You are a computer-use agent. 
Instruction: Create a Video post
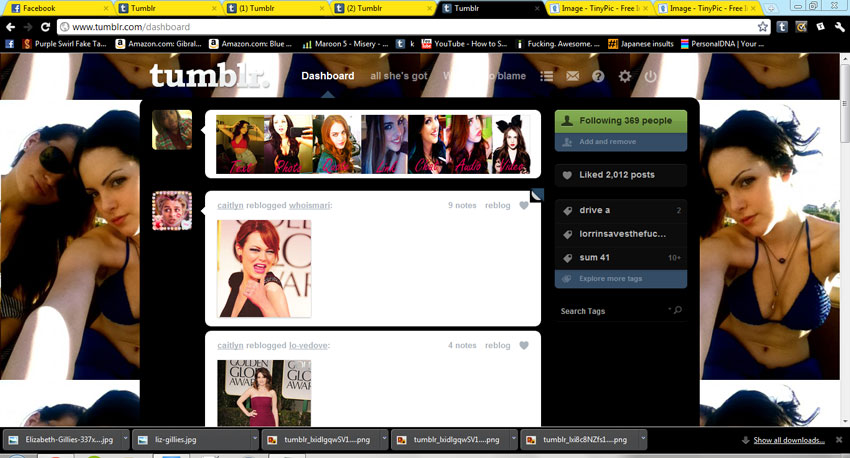[511, 144]
